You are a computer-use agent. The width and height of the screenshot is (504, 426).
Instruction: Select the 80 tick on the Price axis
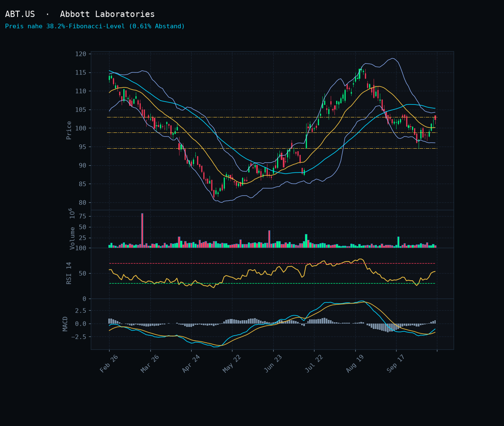[83, 203]
